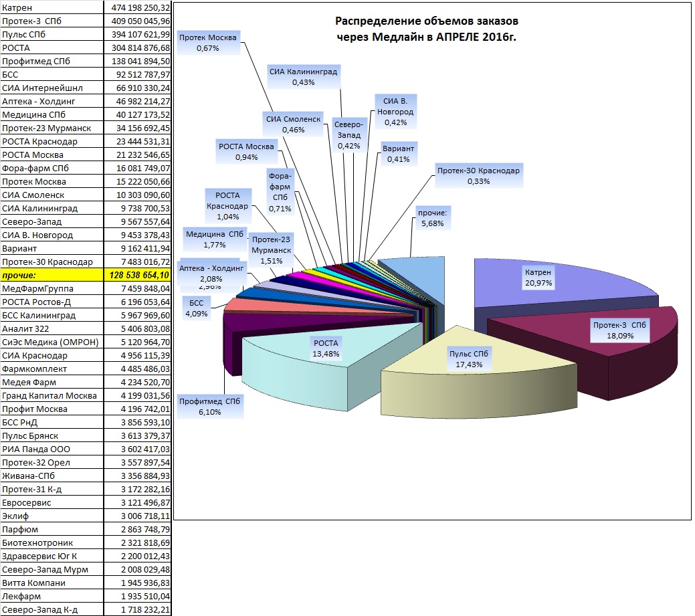The width and height of the screenshot is (695, 616).
Task: Click the БСС Калининград cell
Action: coord(52,316)
